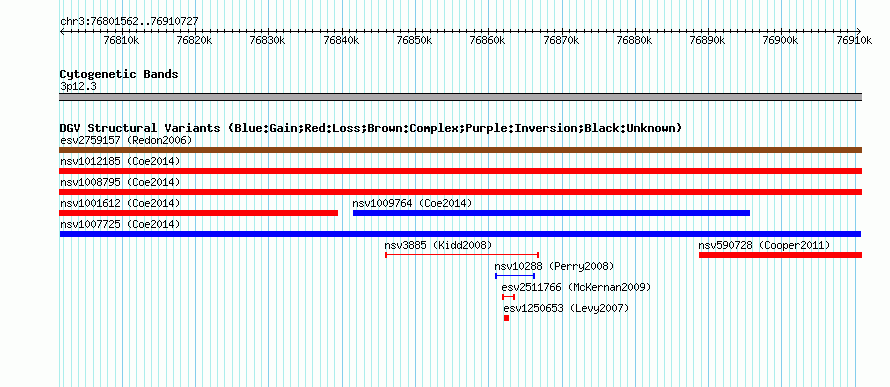Open the nsv1009764 (Coe2014) label
The width and height of the screenshot is (890, 387).
click(x=412, y=203)
